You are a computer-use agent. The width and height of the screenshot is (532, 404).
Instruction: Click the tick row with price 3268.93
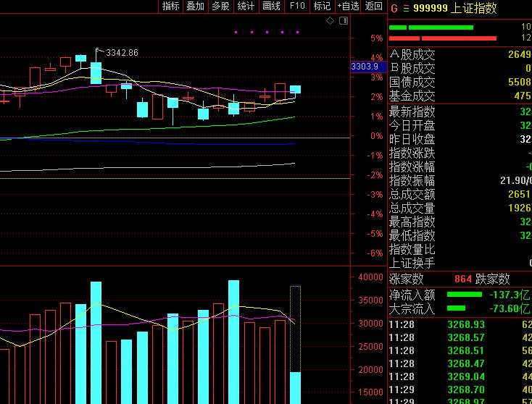click(x=460, y=324)
